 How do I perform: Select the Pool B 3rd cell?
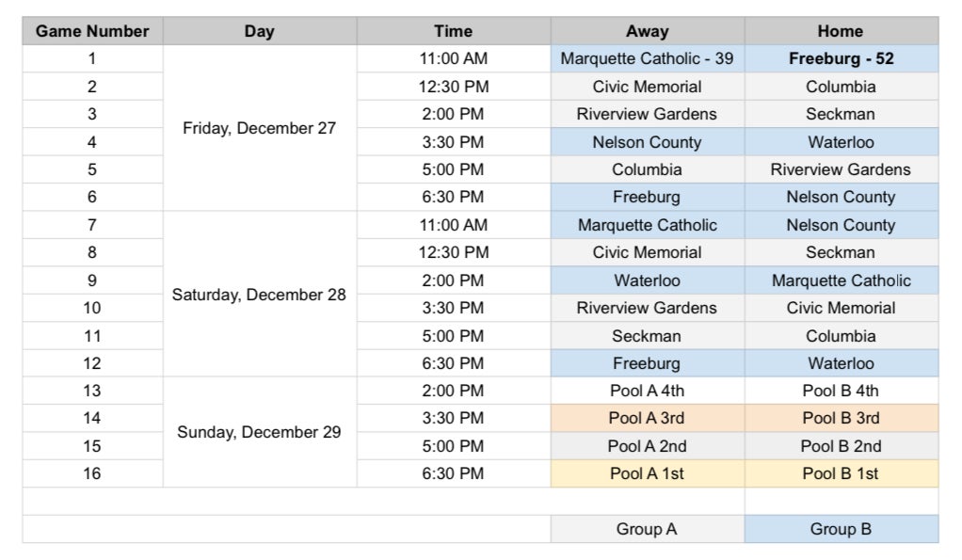coord(842,418)
